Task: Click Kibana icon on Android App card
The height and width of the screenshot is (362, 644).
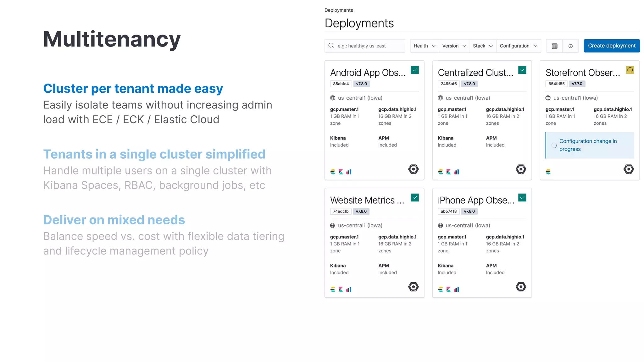Action: click(341, 172)
